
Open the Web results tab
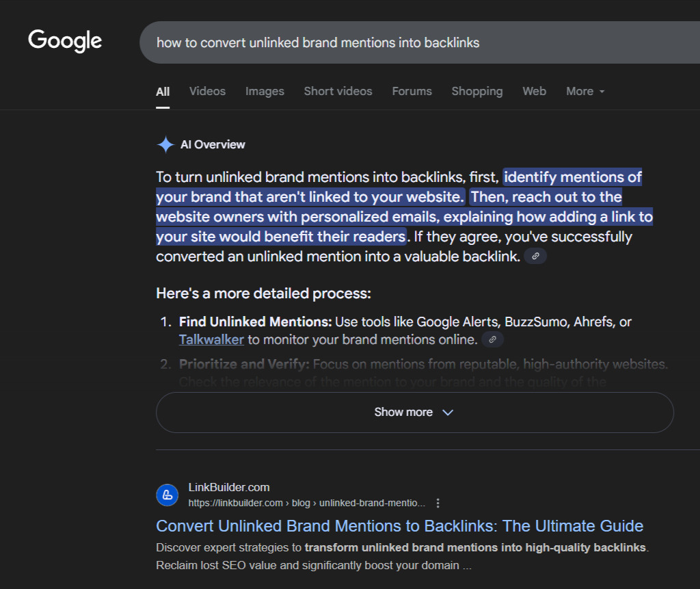pos(535,91)
